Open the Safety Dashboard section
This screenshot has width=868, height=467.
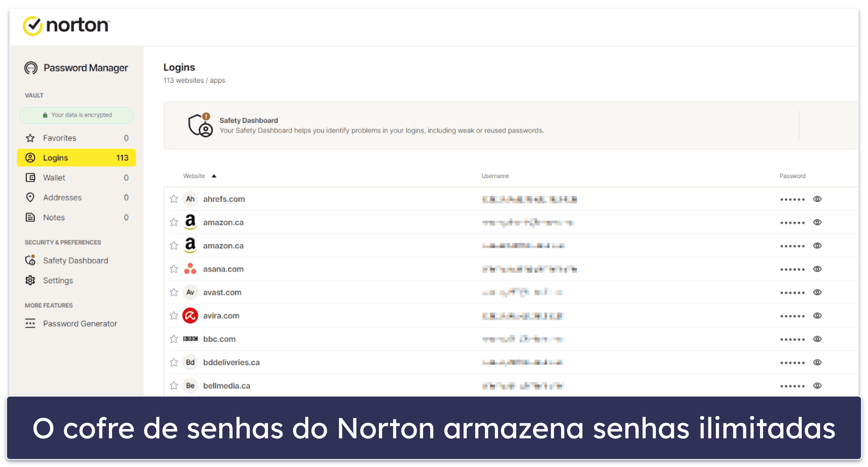(x=75, y=261)
